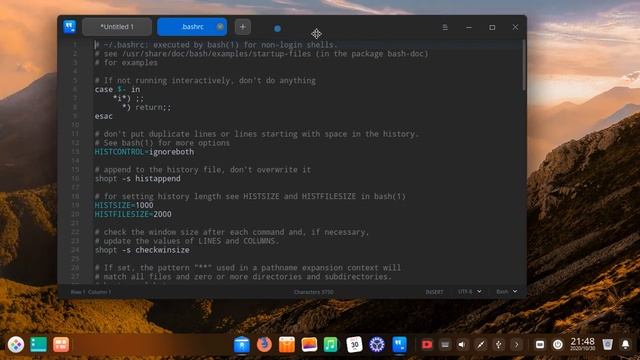The width and height of the screenshot is (640, 360).
Task: Open the notification center bell icon
Action: tap(625, 344)
